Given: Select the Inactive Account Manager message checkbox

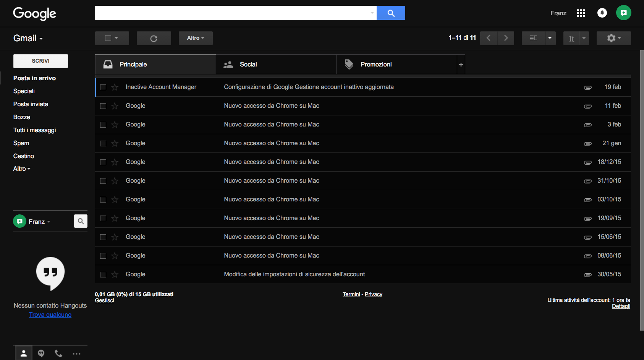Looking at the screenshot, I should 103,87.
